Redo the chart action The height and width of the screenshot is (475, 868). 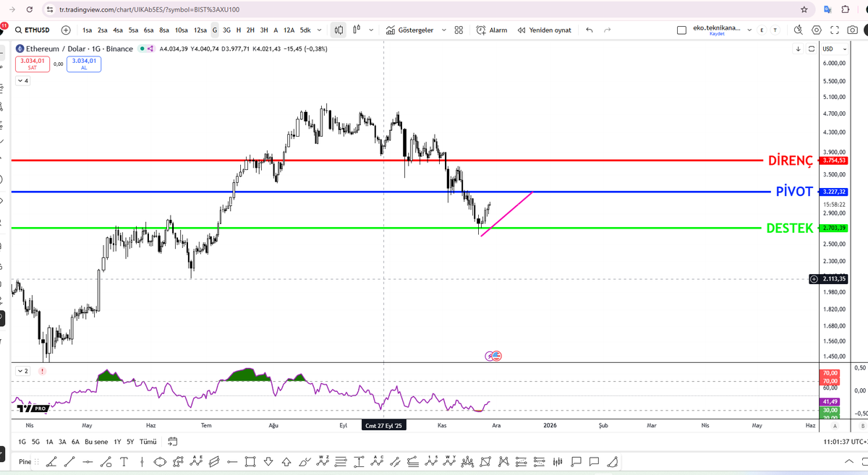(607, 30)
